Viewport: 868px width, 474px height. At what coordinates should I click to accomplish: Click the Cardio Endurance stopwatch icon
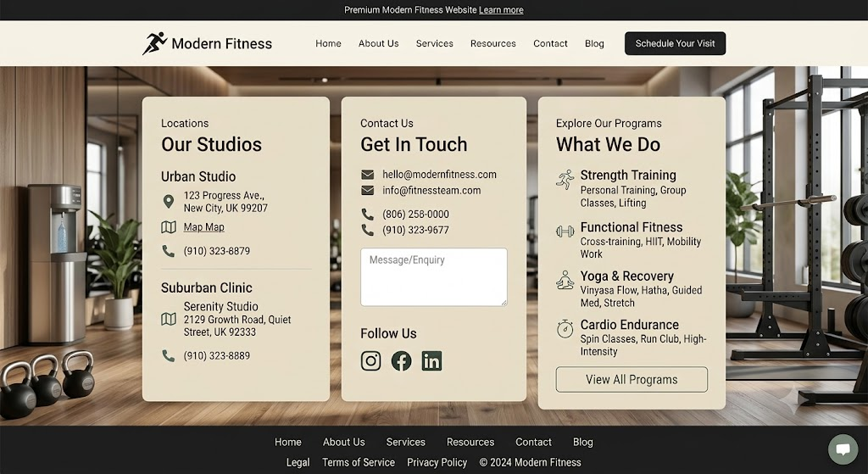[565, 329]
